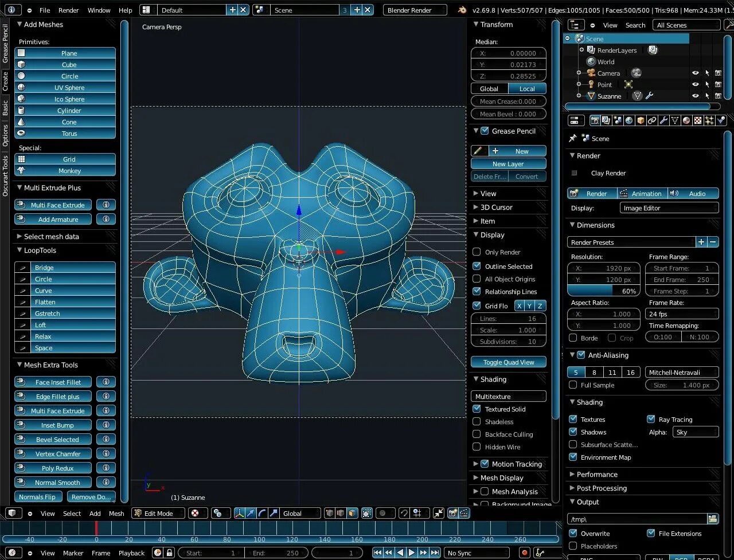The height and width of the screenshot is (560, 734).
Task: Click the Suzanne modifier wrench icon in outliner
Action: click(x=649, y=96)
